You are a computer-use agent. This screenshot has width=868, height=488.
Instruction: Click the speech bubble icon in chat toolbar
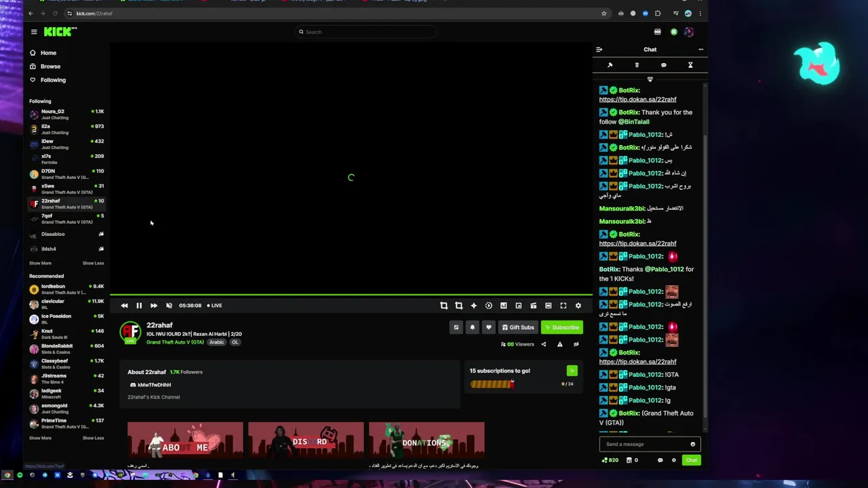(x=663, y=65)
